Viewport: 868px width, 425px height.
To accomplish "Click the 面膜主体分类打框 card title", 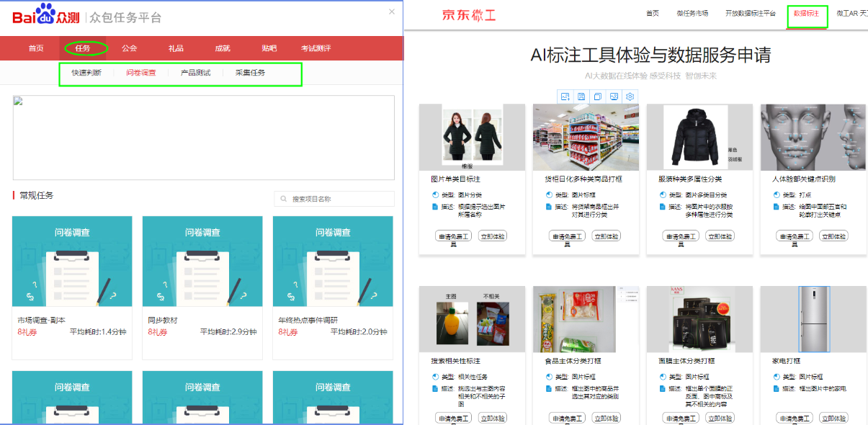I will [686, 361].
